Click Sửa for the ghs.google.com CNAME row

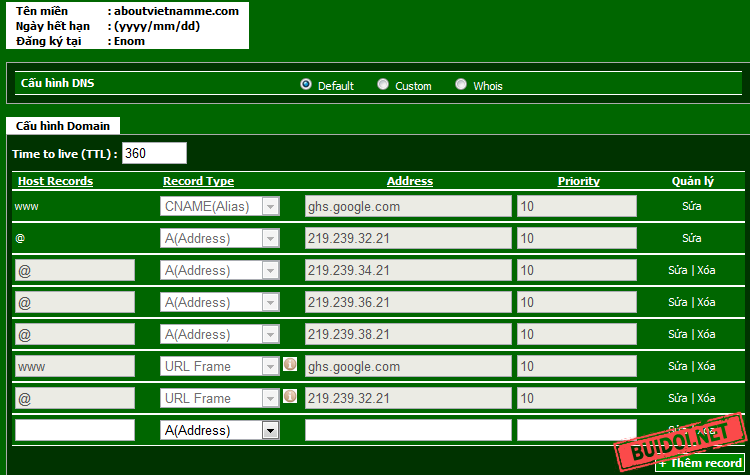click(x=692, y=206)
